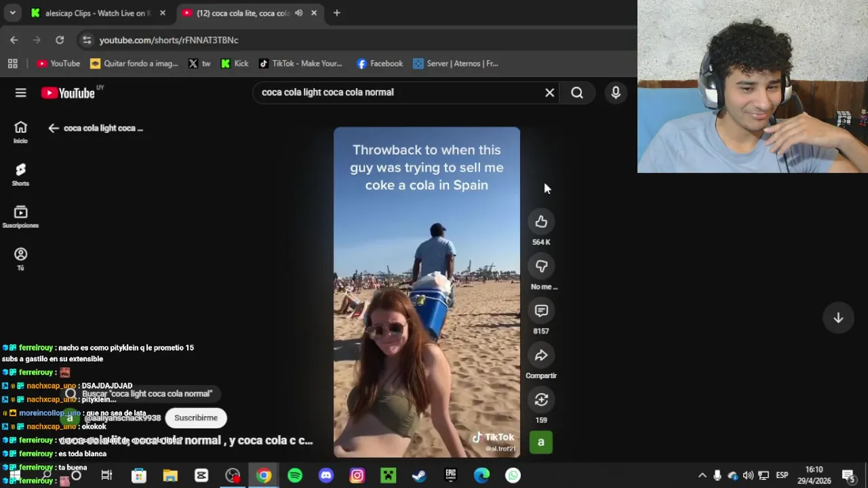Open Spotify from the taskbar
This screenshot has height=488, width=868.
tap(295, 476)
